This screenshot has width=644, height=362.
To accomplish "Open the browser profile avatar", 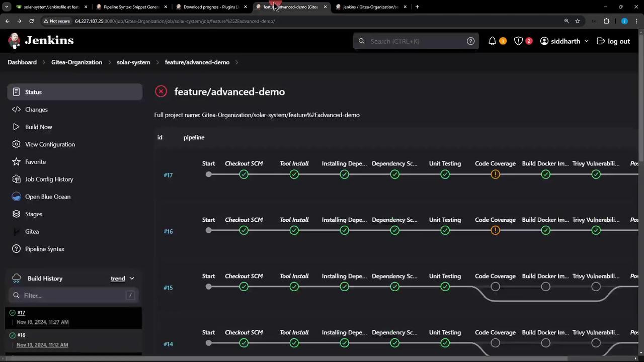I will click(x=624, y=21).
